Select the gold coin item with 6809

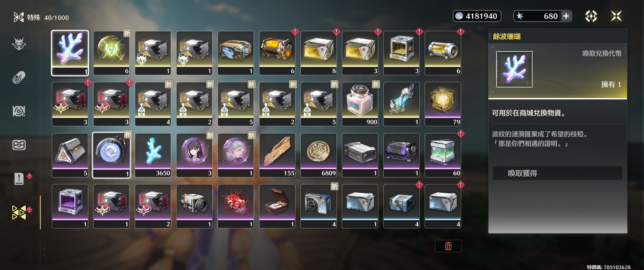(318, 155)
